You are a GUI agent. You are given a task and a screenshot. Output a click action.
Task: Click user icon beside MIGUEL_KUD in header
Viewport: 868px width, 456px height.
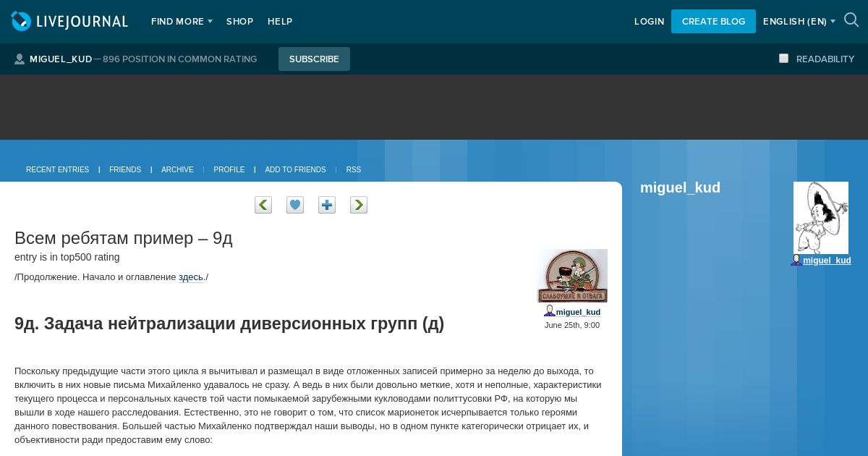(20, 59)
